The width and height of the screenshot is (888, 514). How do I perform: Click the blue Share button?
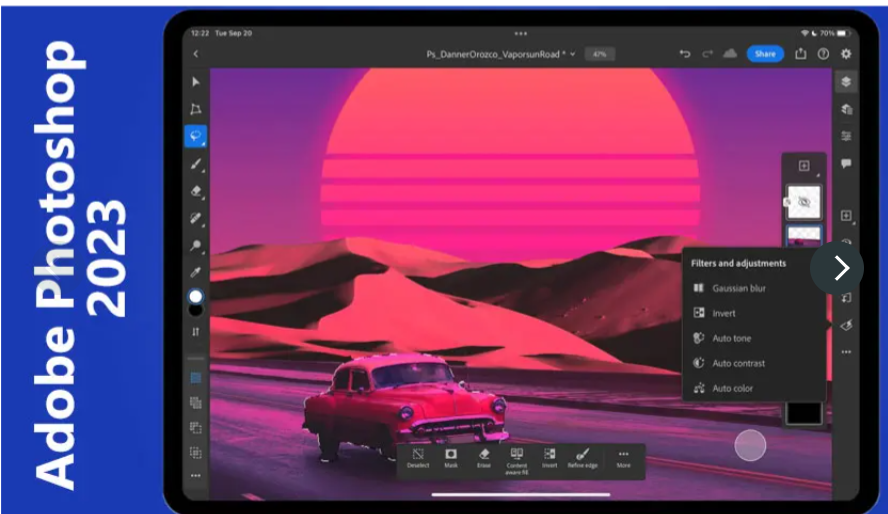coord(765,54)
